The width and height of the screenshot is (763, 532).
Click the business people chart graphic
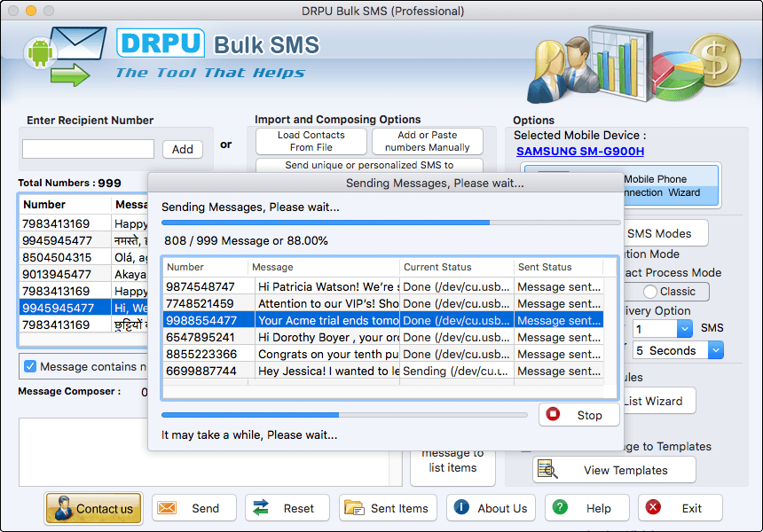(x=633, y=63)
